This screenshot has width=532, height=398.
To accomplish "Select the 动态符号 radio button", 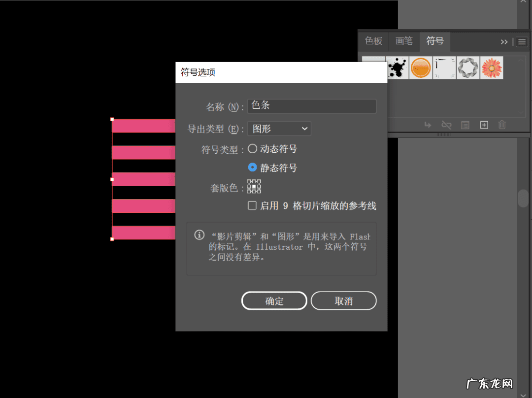I will point(252,148).
